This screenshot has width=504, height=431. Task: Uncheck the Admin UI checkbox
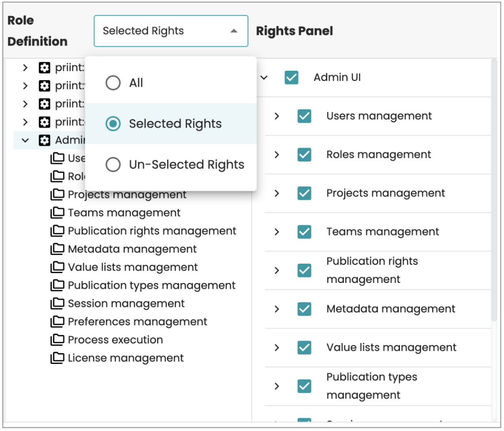pos(291,77)
